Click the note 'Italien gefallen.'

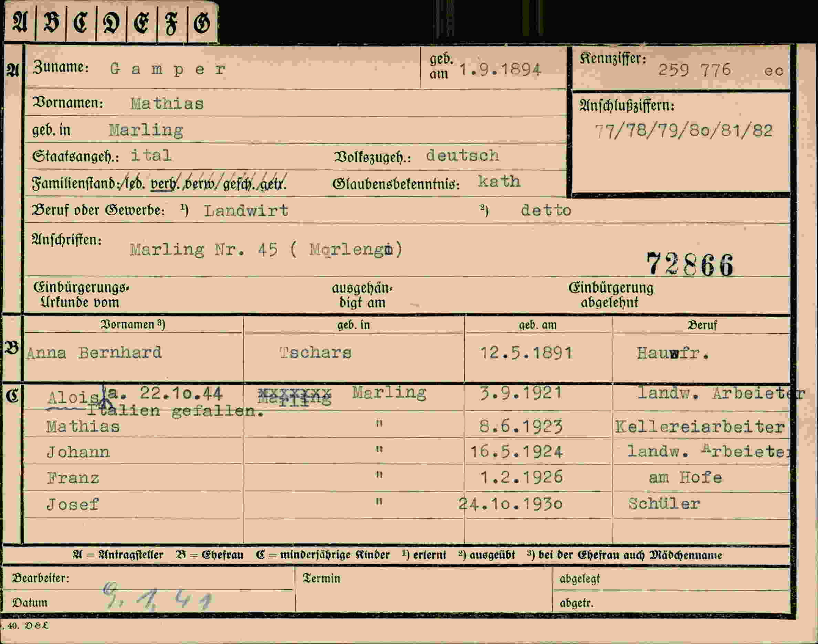(x=176, y=411)
